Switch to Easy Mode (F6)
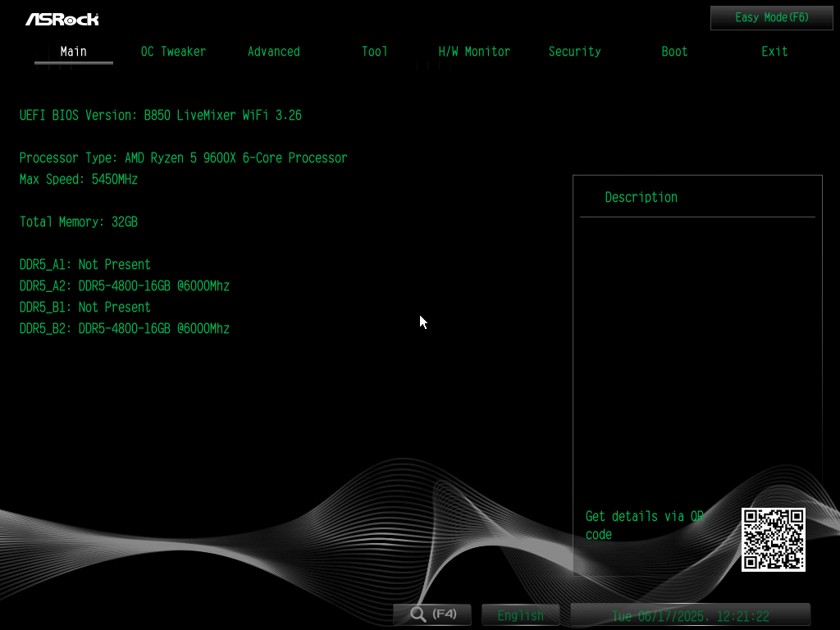 tap(771, 18)
